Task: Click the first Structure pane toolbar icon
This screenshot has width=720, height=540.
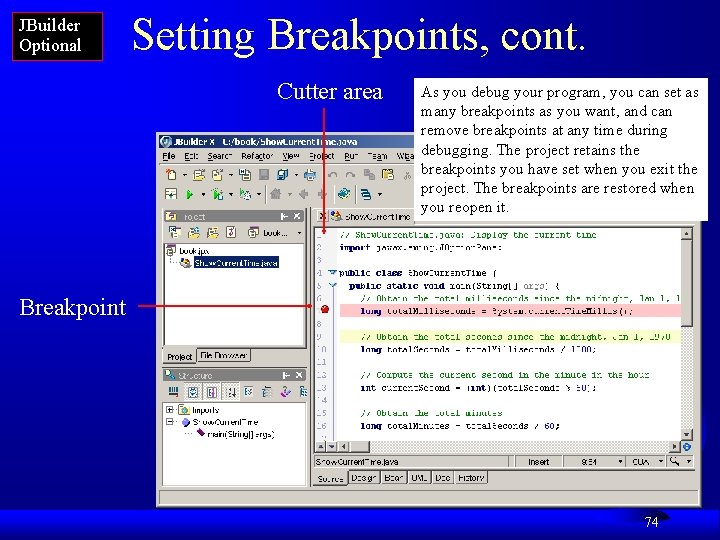Action: [x=174, y=392]
